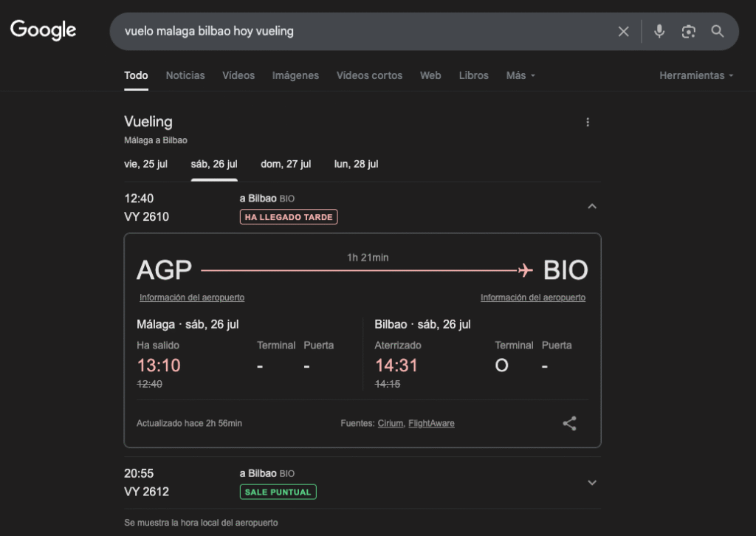756x536 pixels.
Task: Click the airplane icon before BIO
Action: pos(525,270)
